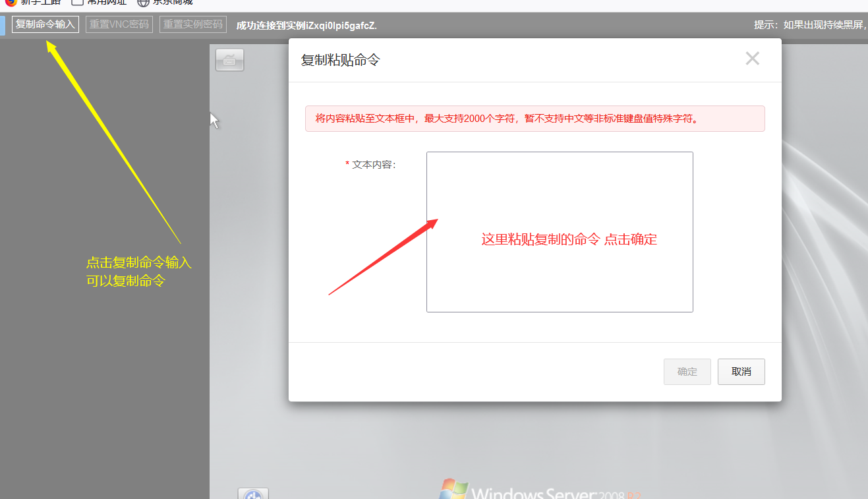Screen dimensions: 868x499
Task: Click the 提示 black screen hint text
Action: 811,25
